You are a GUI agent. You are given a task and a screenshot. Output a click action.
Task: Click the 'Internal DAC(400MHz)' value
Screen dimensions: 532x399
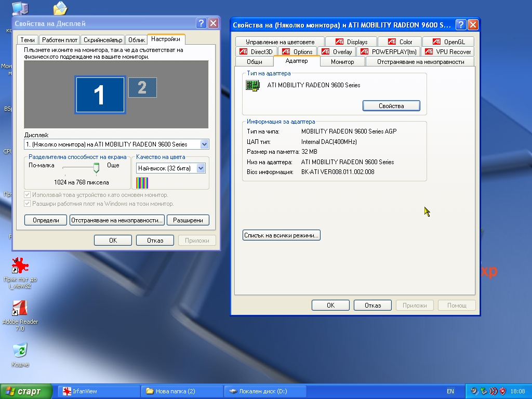[x=329, y=141]
